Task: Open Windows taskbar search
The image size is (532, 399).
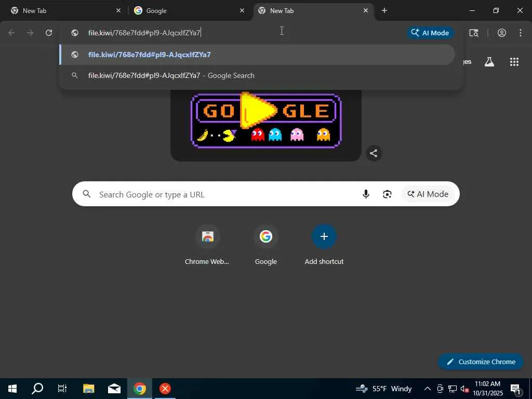Action: click(x=37, y=389)
